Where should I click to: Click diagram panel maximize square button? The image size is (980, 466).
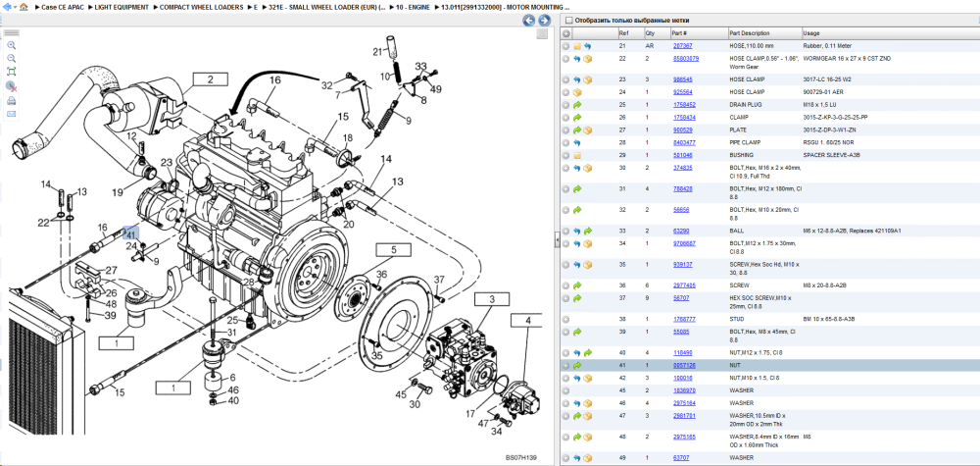[x=543, y=33]
